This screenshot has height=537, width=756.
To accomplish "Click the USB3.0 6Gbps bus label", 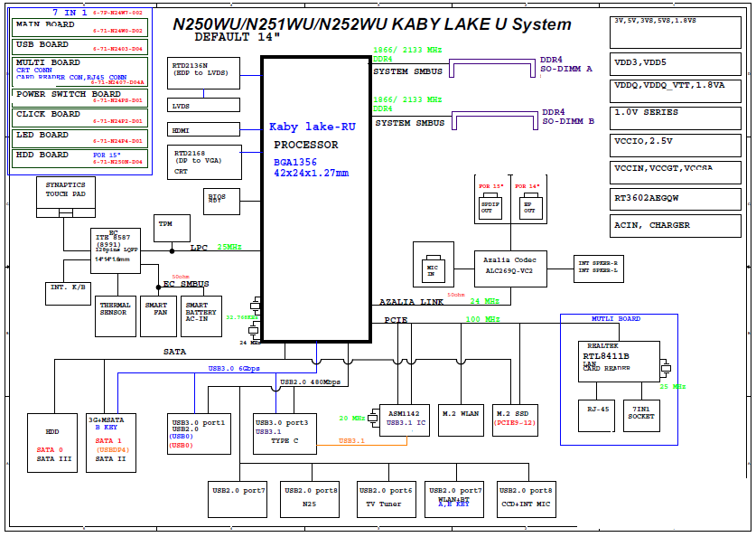I will click(x=234, y=368).
